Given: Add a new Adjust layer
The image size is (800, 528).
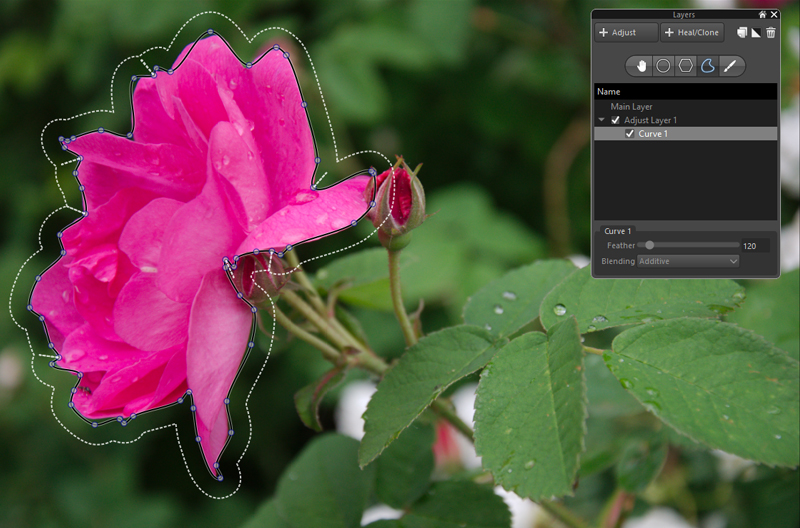Looking at the screenshot, I should [x=626, y=33].
